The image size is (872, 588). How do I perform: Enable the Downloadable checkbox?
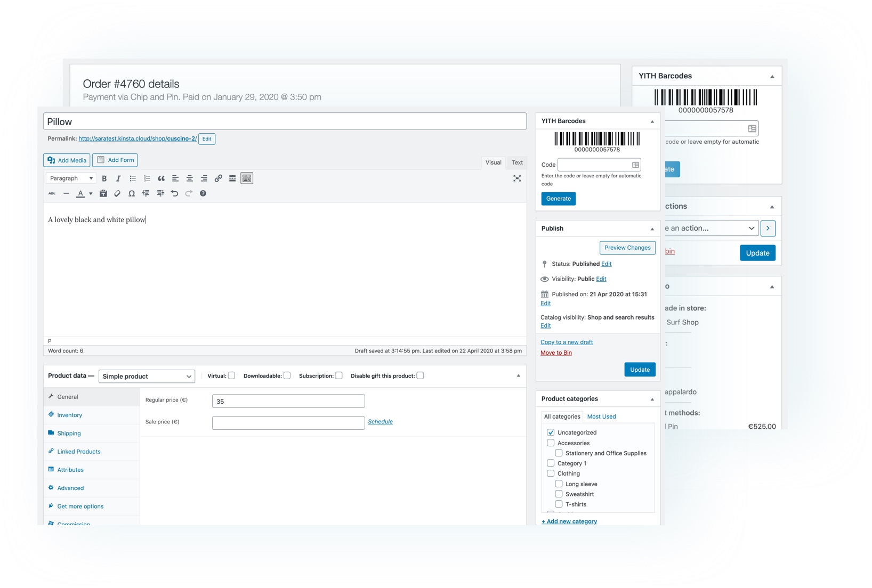pyautogui.click(x=287, y=375)
